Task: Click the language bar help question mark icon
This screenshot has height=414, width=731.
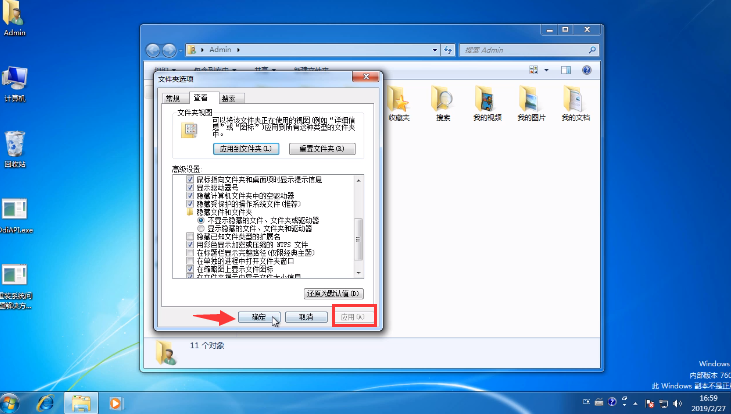Action: pos(612,402)
